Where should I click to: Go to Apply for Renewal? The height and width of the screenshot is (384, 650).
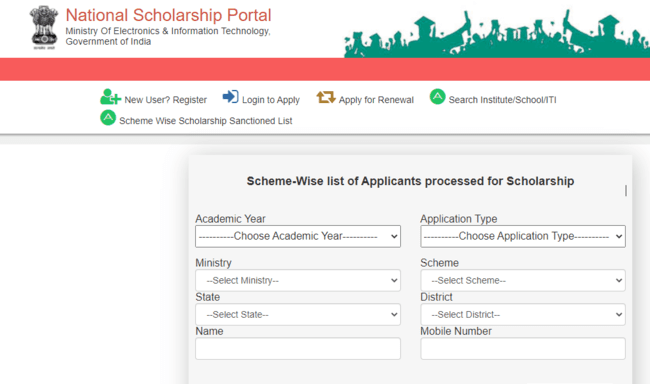376,100
